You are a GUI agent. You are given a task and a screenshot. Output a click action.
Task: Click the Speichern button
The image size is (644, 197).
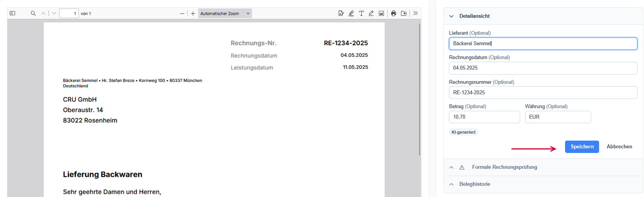pos(582,147)
